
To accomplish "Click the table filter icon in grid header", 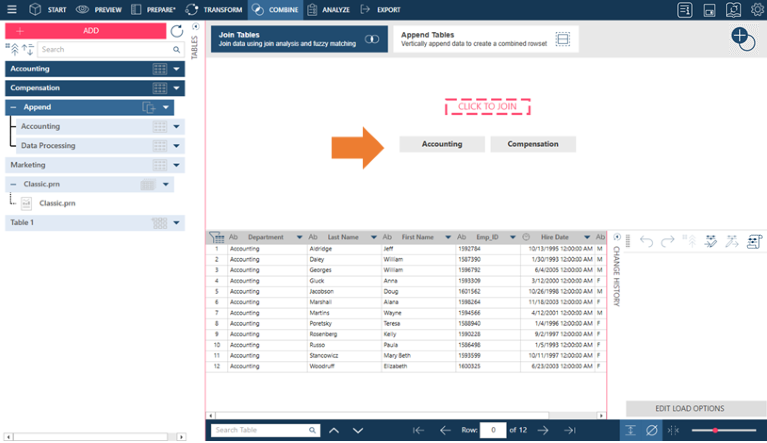I will pyautogui.click(x=217, y=237).
